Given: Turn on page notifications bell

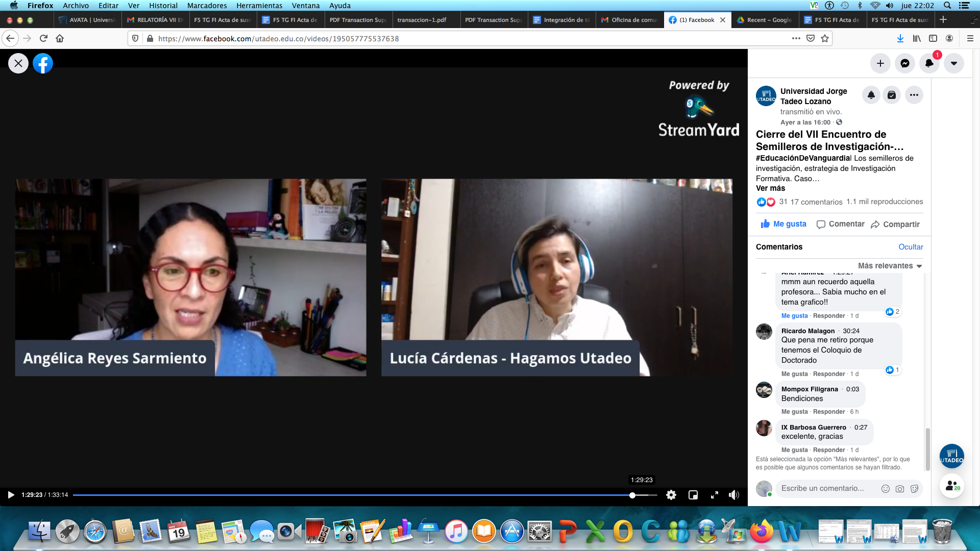Looking at the screenshot, I should point(871,95).
